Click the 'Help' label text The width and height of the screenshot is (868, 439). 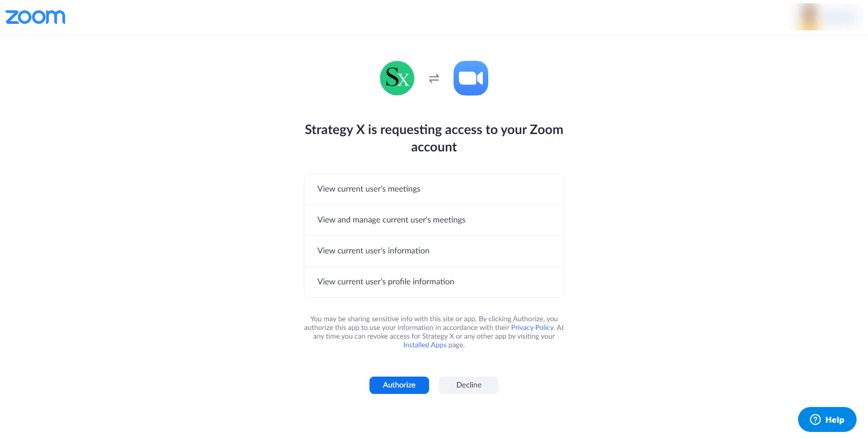(x=835, y=420)
